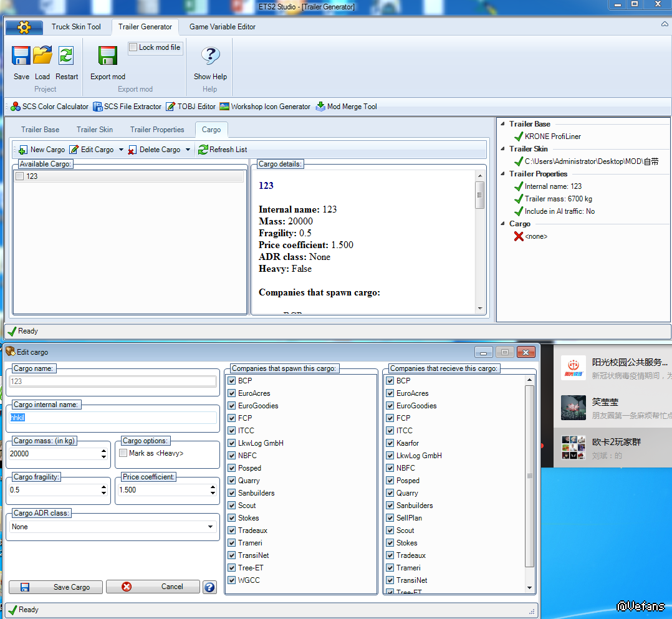
Task: Open the Workshop Icon Generator
Action: [x=264, y=107]
